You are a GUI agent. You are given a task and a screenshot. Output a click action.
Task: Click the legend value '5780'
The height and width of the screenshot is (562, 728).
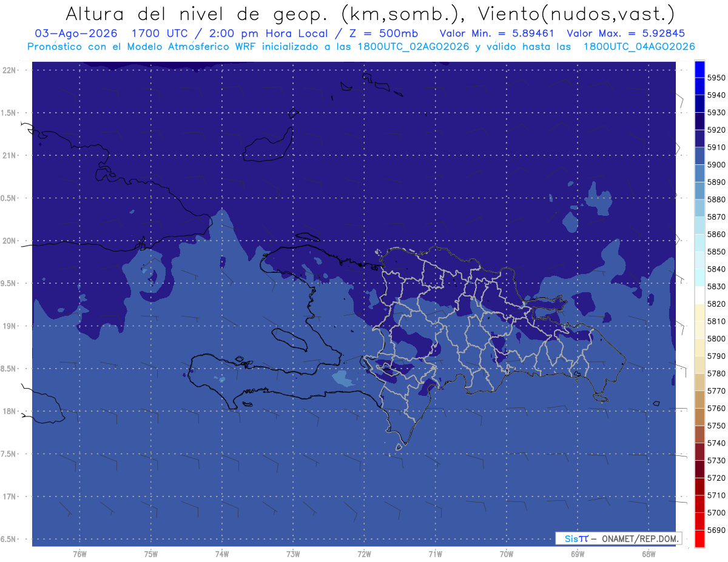pyautogui.click(x=716, y=373)
